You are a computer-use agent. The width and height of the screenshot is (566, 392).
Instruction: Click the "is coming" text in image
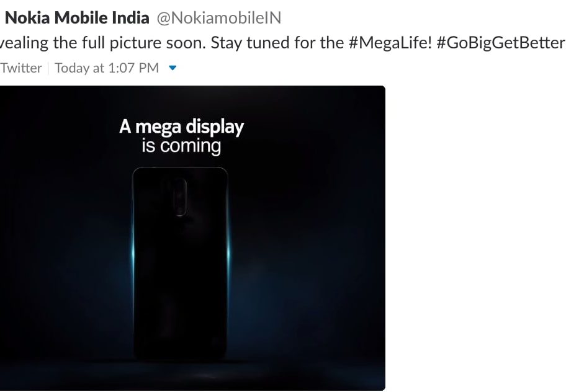click(x=181, y=146)
